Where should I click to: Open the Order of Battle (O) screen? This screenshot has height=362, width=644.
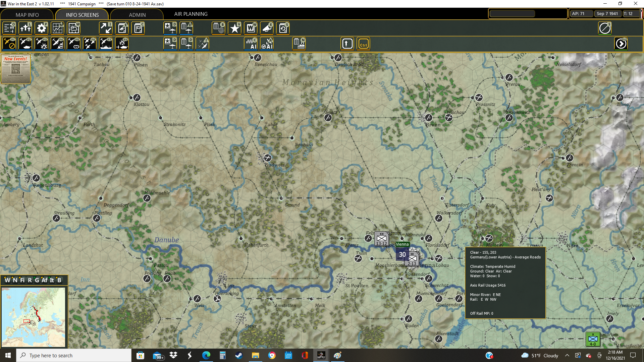click(x=9, y=28)
